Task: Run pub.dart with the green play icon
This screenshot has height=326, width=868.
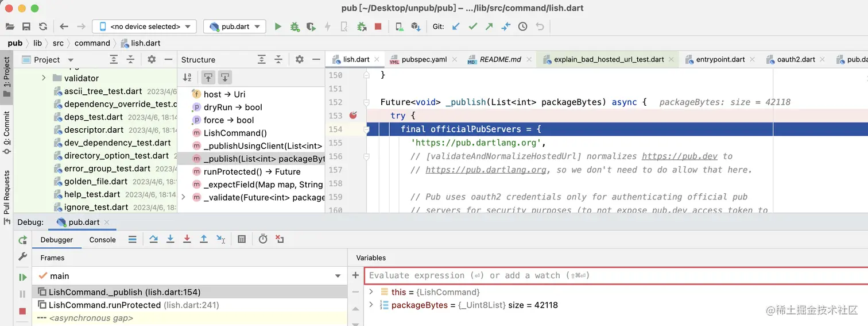Action: [x=278, y=26]
